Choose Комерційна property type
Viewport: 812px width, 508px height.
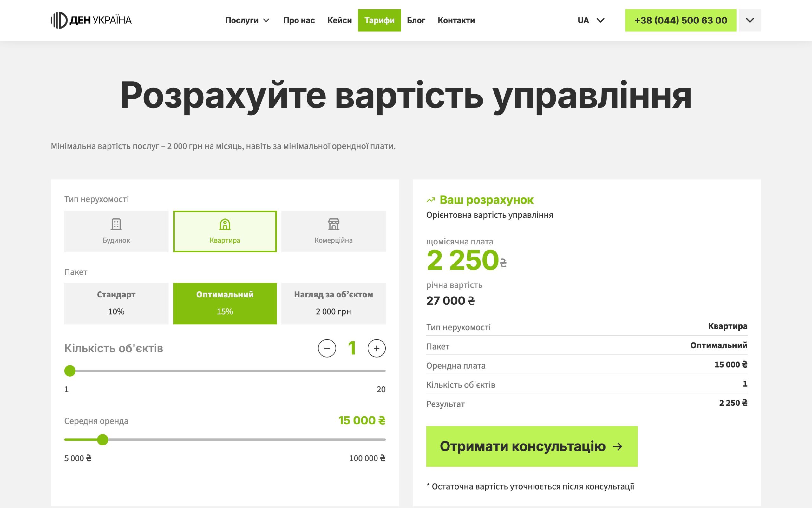(334, 231)
